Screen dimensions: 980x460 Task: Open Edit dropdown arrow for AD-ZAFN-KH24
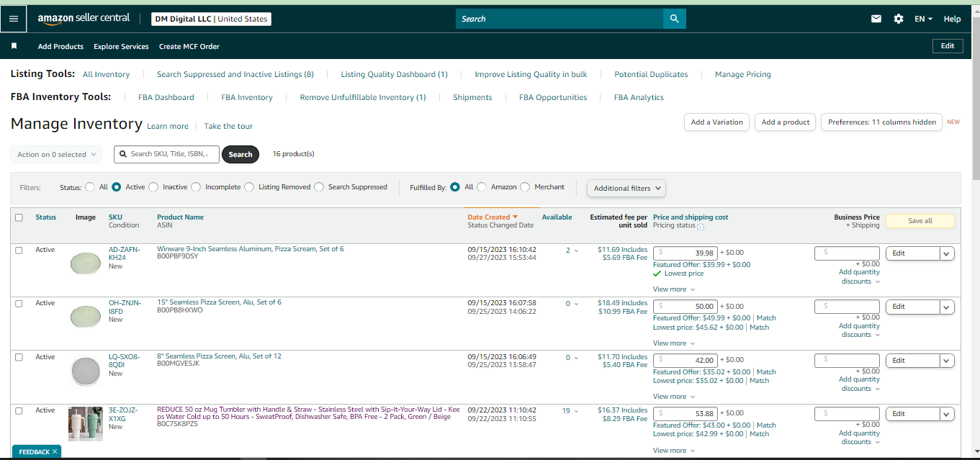(x=948, y=253)
